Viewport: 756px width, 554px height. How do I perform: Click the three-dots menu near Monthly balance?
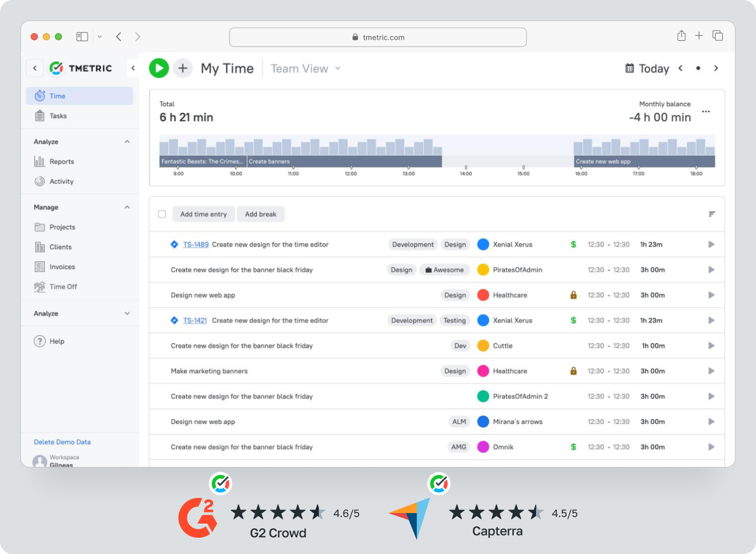click(706, 112)
